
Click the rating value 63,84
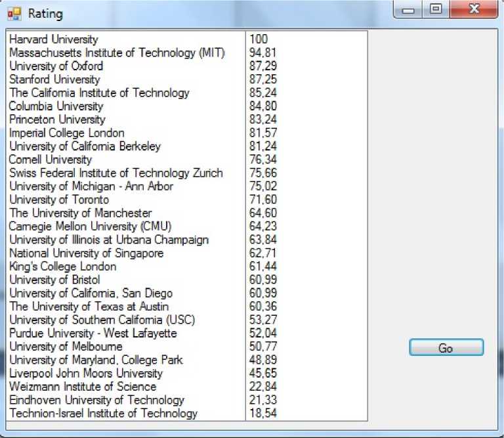tap(263, 240)
